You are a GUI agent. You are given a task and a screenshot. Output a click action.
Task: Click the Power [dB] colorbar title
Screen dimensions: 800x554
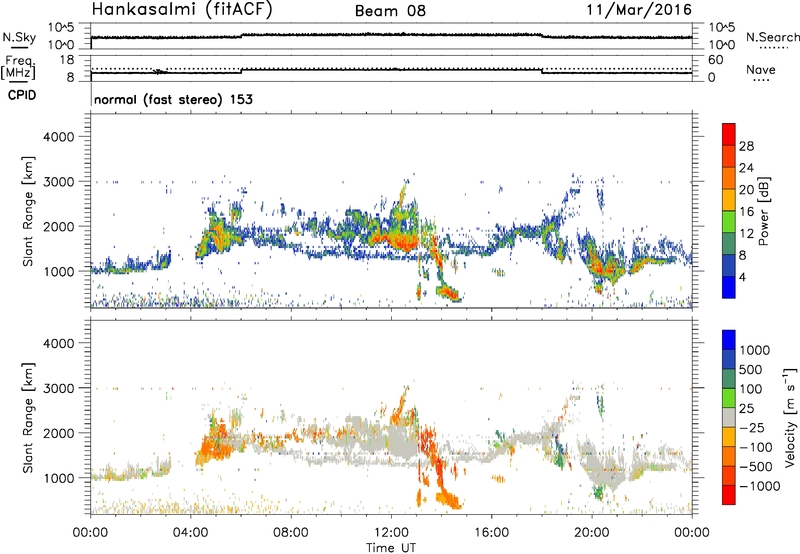tap(763, 211)
